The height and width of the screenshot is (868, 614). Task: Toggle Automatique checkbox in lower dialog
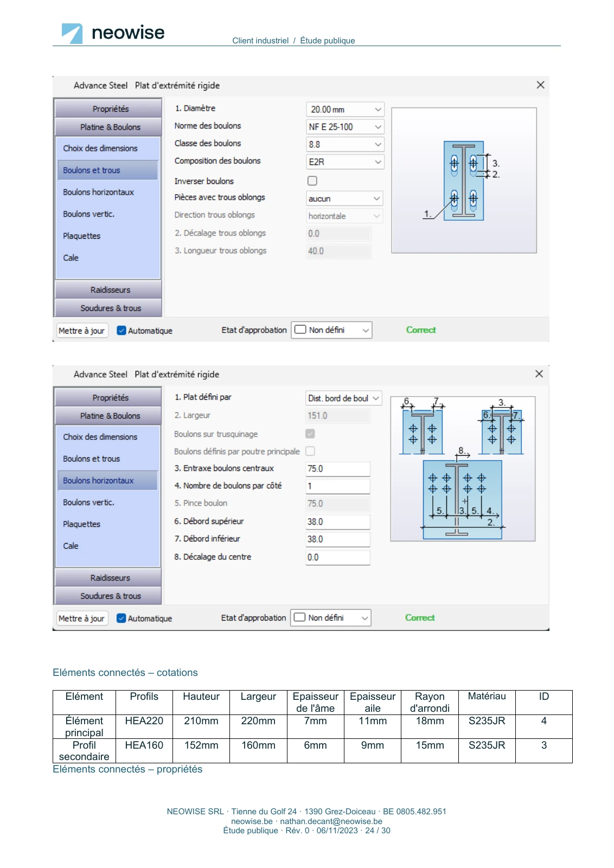121,618
